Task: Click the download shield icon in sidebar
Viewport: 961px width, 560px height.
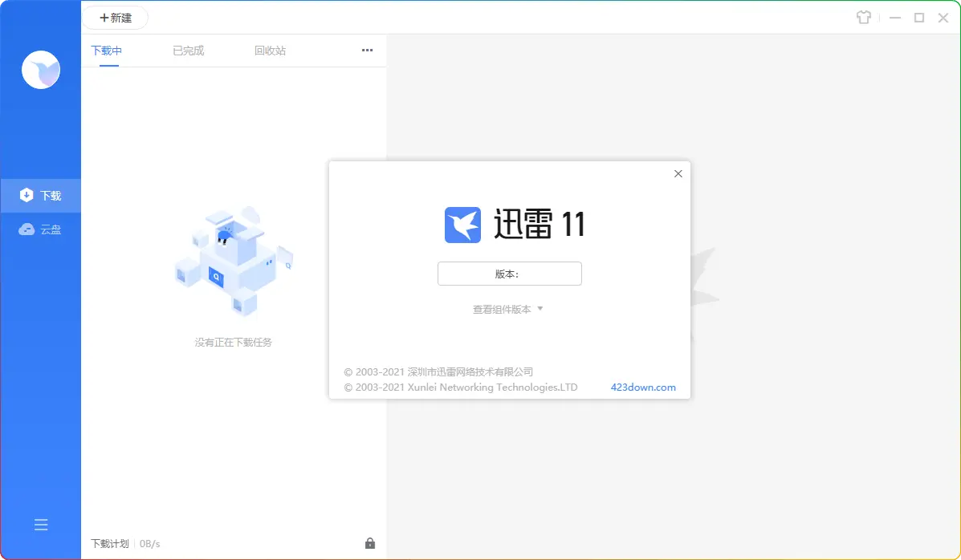Action: [26, 195]
